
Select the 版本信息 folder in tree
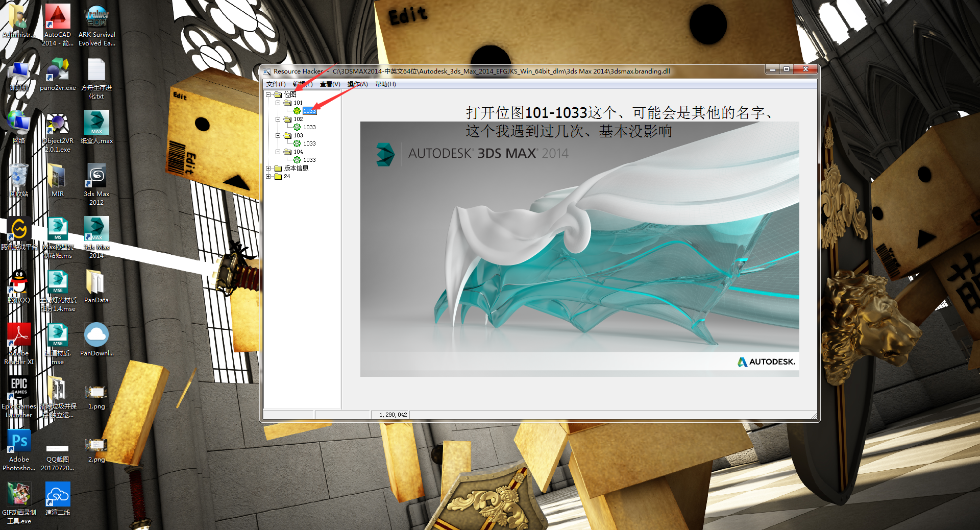(296, 168)
